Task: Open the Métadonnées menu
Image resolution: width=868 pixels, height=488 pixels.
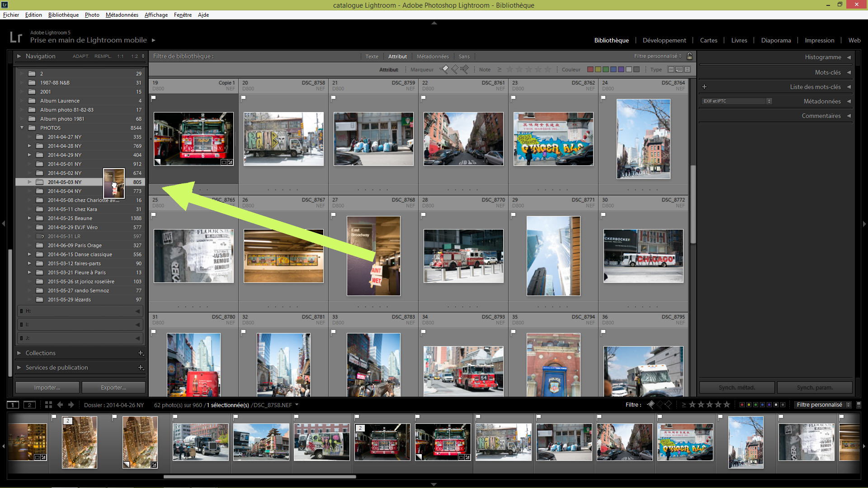Action: click(x=122, y=15)
